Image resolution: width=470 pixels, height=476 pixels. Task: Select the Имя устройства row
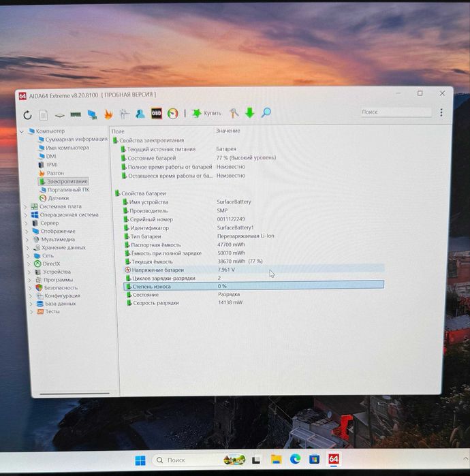(x=253, y=202)
